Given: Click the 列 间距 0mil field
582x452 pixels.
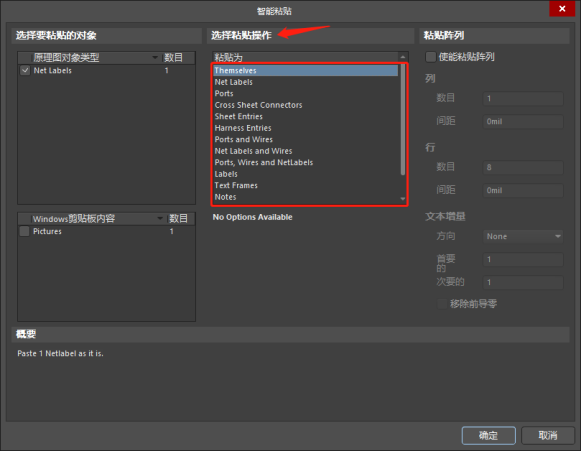Looking at the screenshot, I should click(523, 121).
